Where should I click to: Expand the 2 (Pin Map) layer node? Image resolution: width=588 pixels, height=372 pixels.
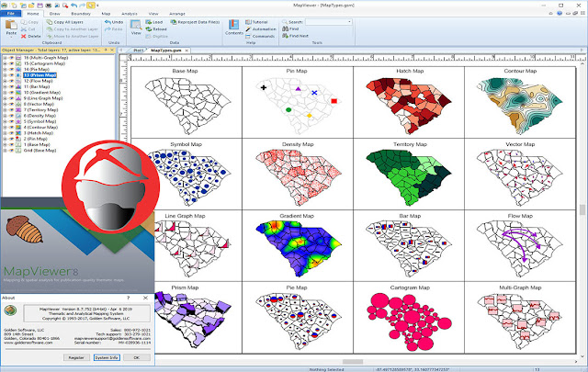[x=6, y=139]
